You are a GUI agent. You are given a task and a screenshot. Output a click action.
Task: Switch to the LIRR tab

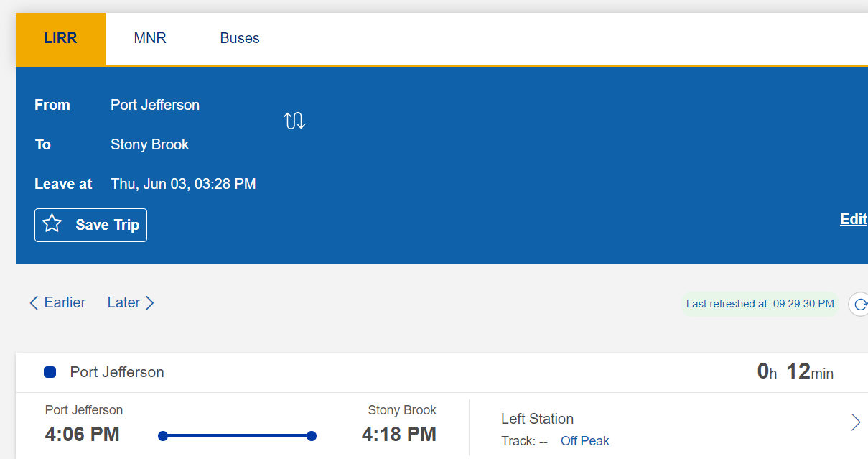[60, 39]
